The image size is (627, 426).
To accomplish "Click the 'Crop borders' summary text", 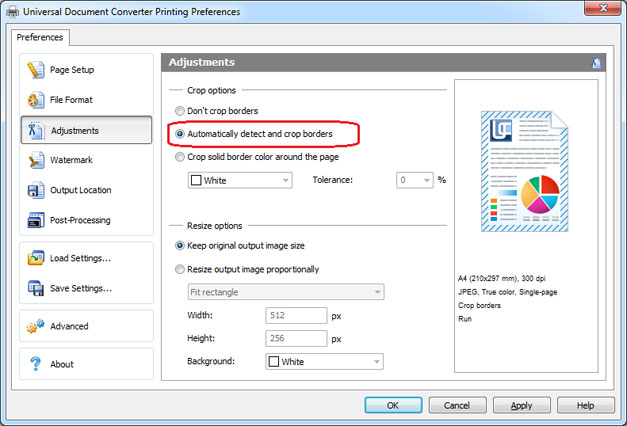I will pyautogui.click(x=479, y=305).
